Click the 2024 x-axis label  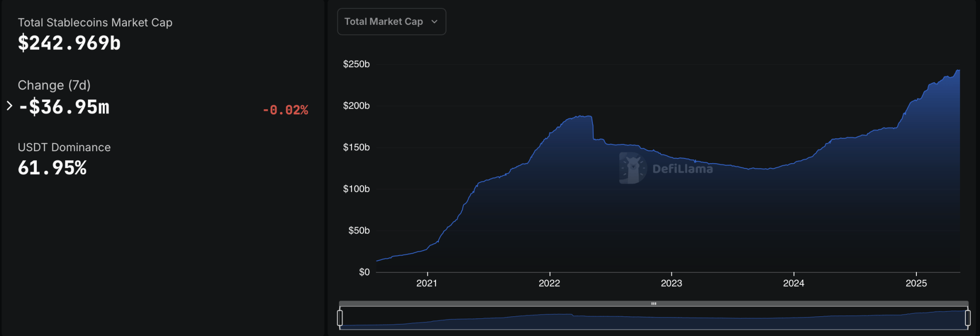pos(793,283)
